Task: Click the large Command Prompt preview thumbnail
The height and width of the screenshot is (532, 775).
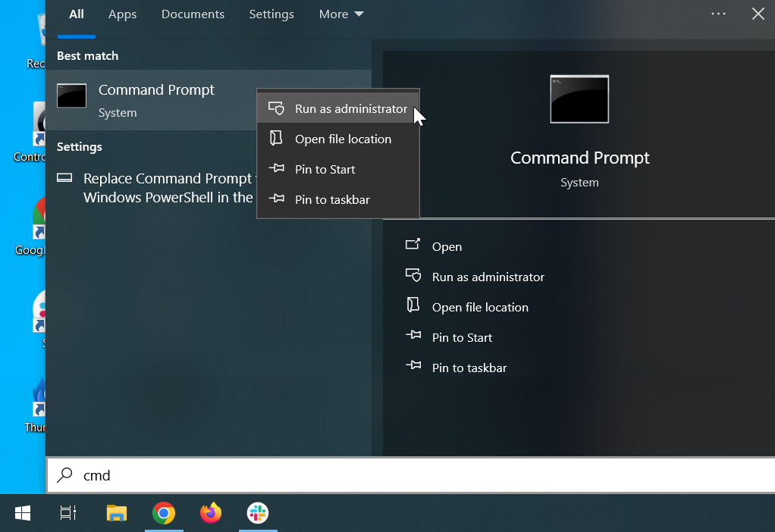Action: pyautogui.click(x=579, y=99)
